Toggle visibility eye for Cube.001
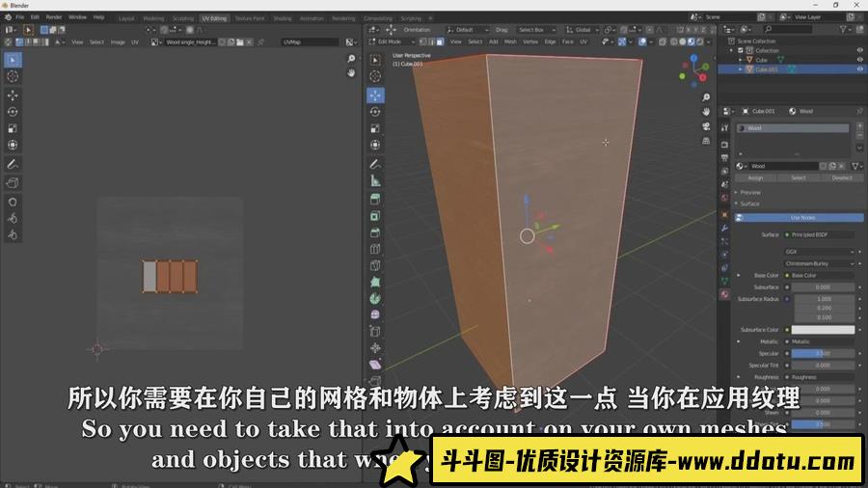Viewport: 868px width, 488px height. [x=859, y=69]
